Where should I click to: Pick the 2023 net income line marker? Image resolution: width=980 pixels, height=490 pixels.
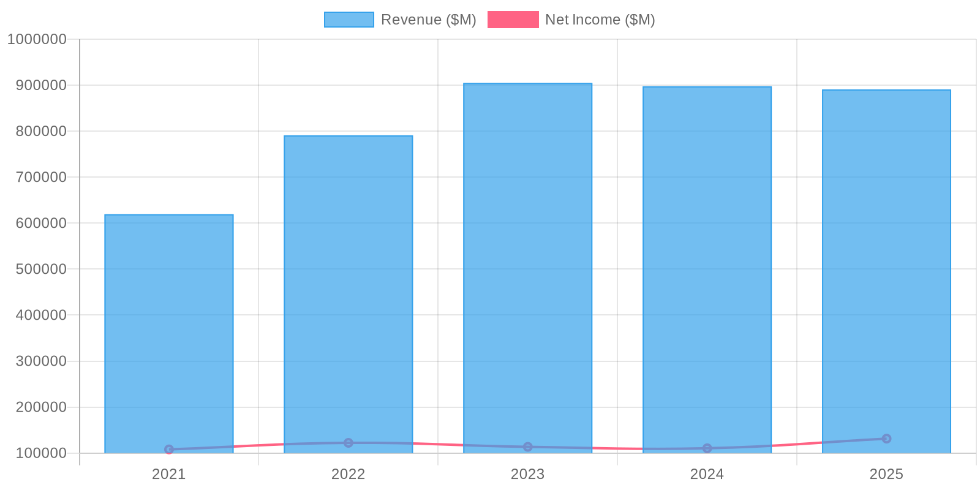[x=527, y=447]
